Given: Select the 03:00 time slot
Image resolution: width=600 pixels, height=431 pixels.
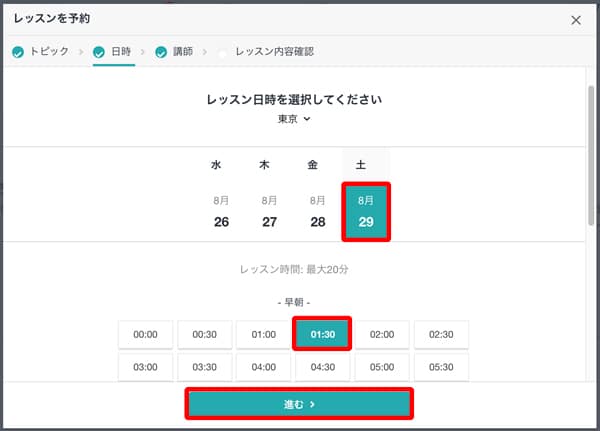Looking at the screenshot, I should pyautogui.click(x=145, y=367).
